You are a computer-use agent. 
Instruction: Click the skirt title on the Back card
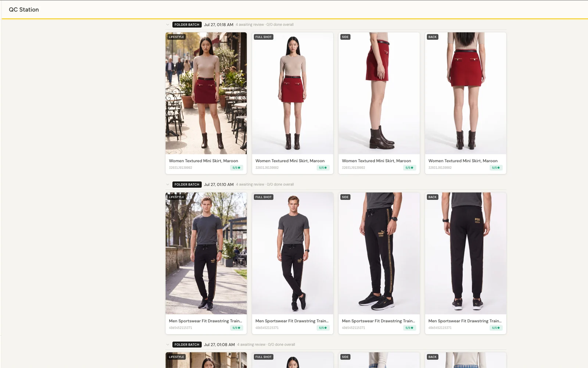pyautogui.click(x=463, y=161)
